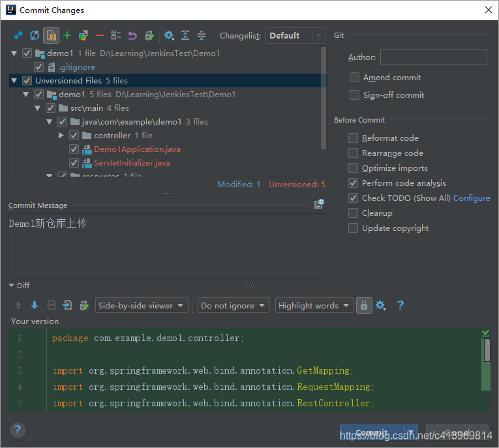Select ServletInitializer.java in tree

tap(132, 162)
